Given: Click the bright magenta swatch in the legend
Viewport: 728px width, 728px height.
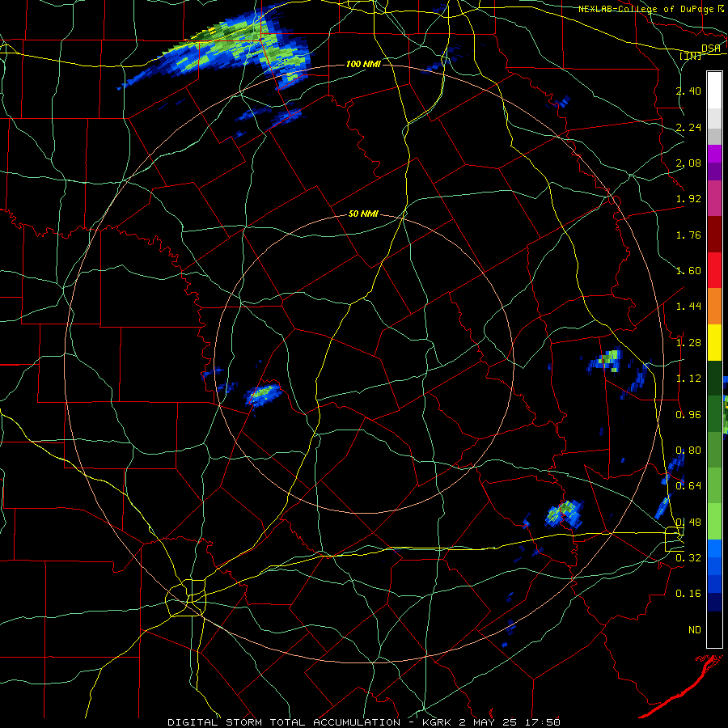Looking at the screenshot, I should point(714,153).
